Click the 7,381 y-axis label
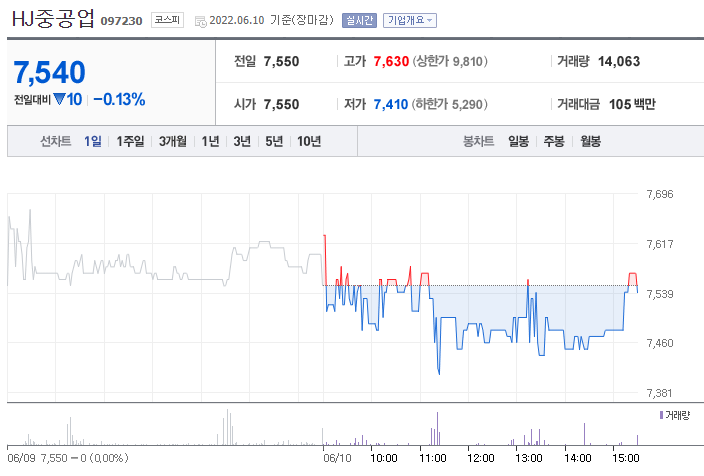This screenshot has width=704, height=476. [660, 393]
